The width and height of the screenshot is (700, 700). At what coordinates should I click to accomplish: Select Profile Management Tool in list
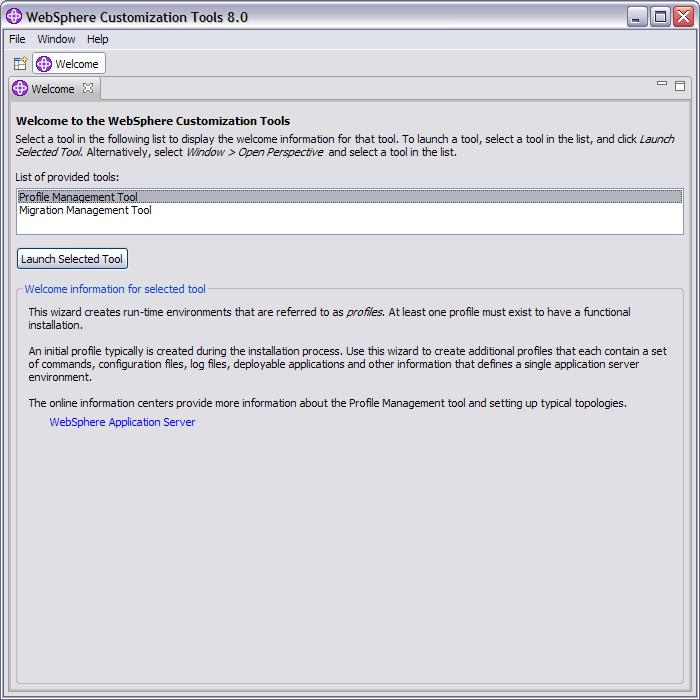(x=350, y=197)
